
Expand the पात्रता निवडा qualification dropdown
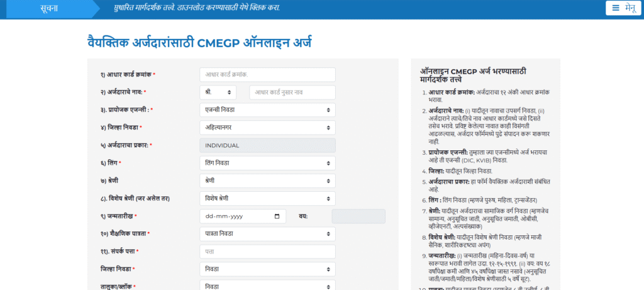(x=267, y=234)
